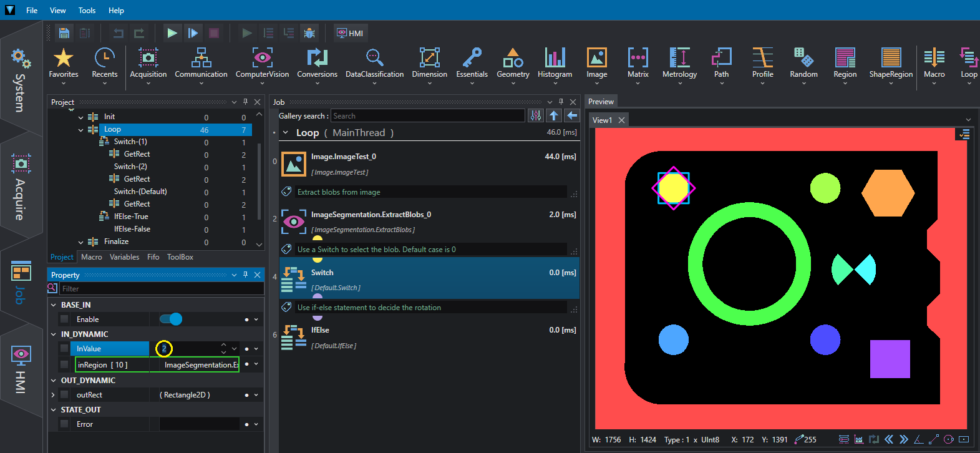
Task: Open the Histogram tool group
Action: coord(555,64)
